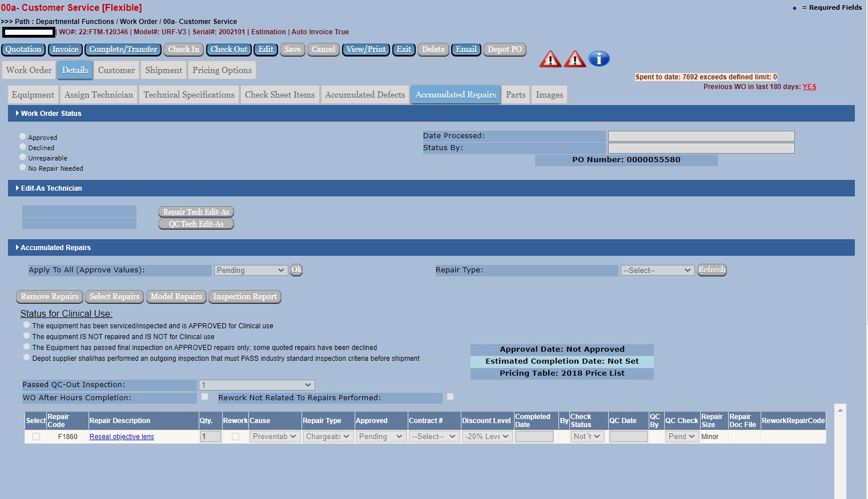Open the Apply To All Pending dropdown
The height and width of the screenshot is (499, 868).
tap(250, 271)
